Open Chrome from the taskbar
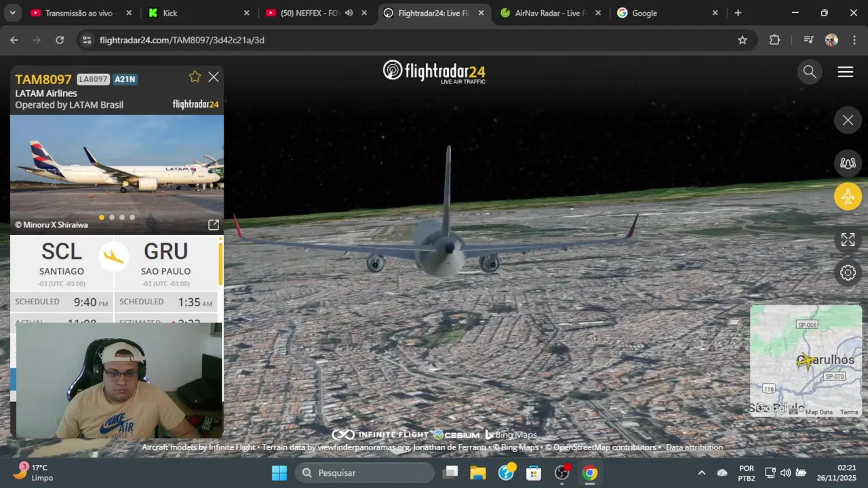Screen dimensions: 868x488 tap(590, 473)
